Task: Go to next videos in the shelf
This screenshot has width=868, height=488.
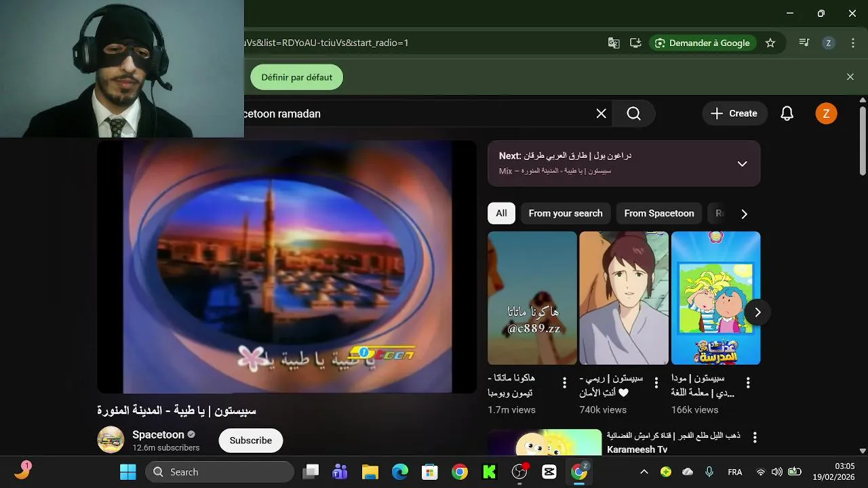Action: 757,312
